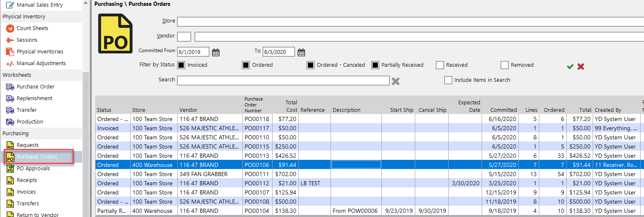
Task: Select row PO00118
Action: point(369,119)
